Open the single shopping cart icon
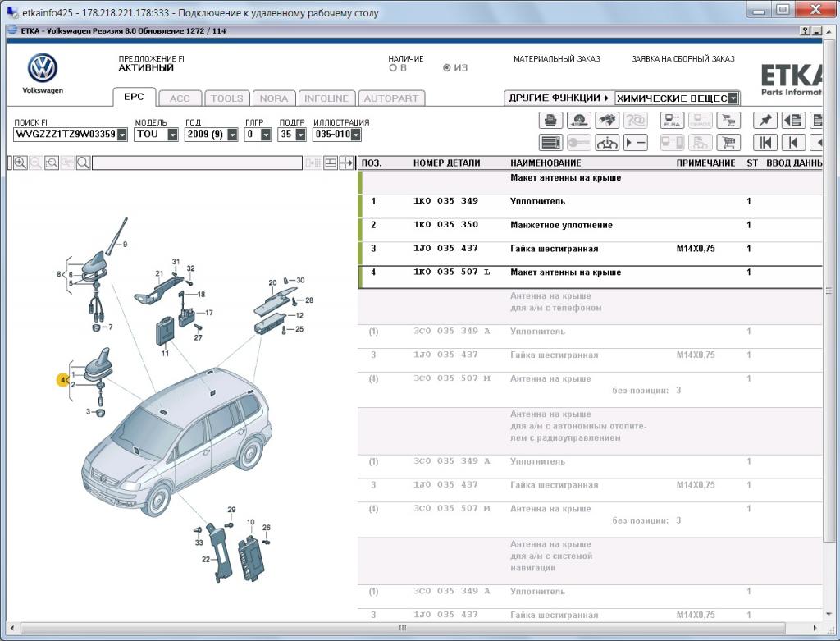 pos(728,143)
